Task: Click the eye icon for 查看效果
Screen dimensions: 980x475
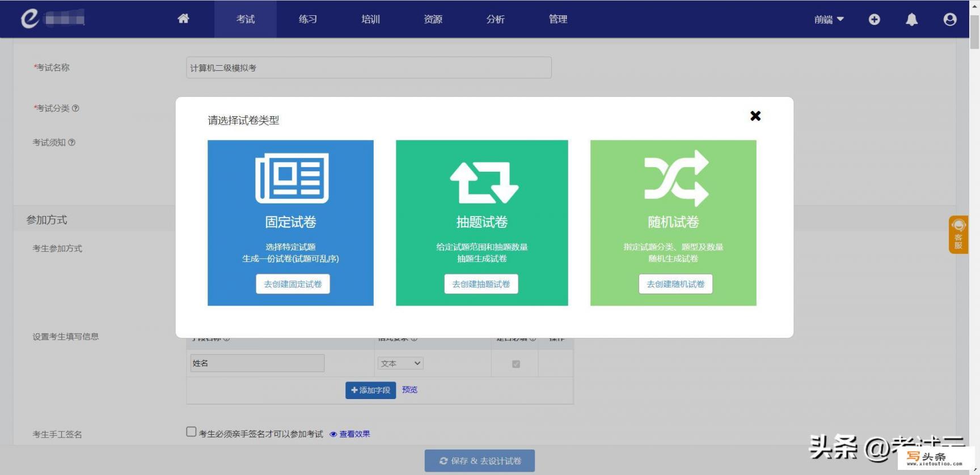Action: tap(333, 434)
